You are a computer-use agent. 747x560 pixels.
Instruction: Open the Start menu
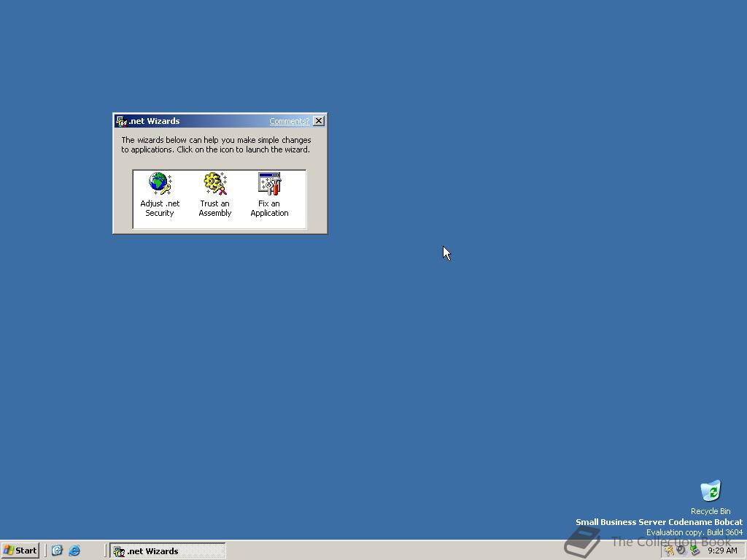tap(20, 551)
